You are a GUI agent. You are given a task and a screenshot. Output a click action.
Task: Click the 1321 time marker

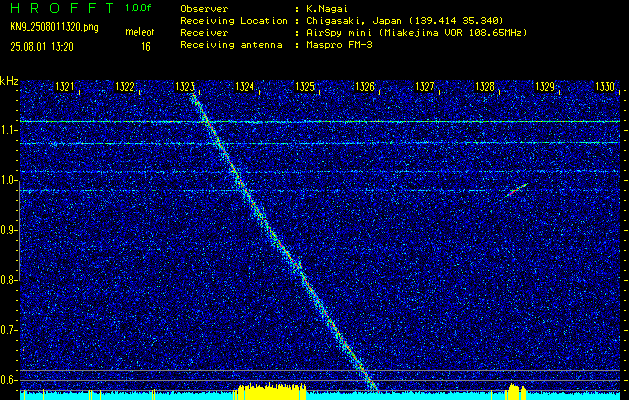point(64,87)
